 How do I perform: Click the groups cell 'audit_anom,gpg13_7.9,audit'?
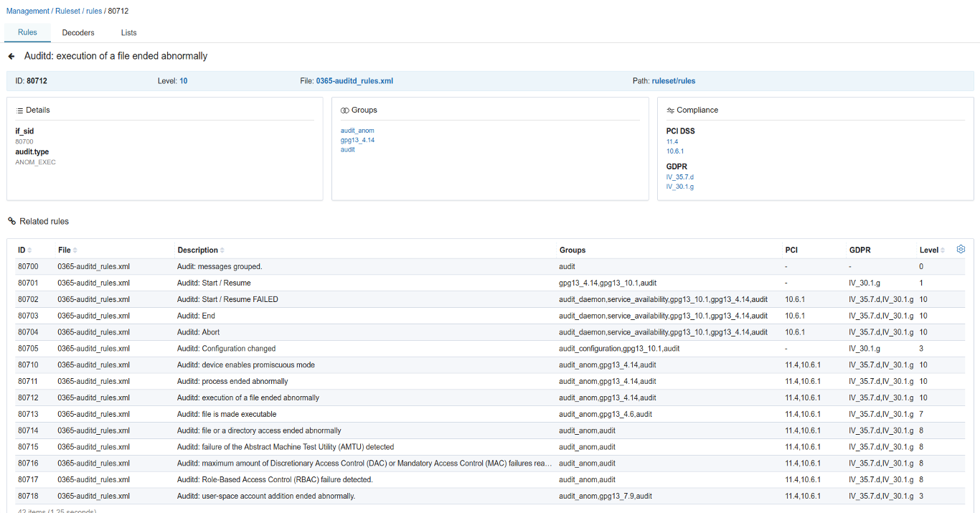606,496
